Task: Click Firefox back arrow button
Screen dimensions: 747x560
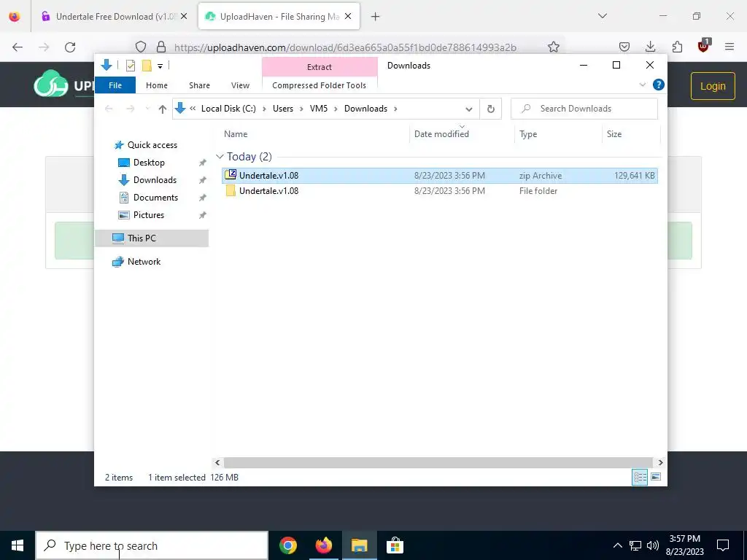Action: [x=18, y=47]
